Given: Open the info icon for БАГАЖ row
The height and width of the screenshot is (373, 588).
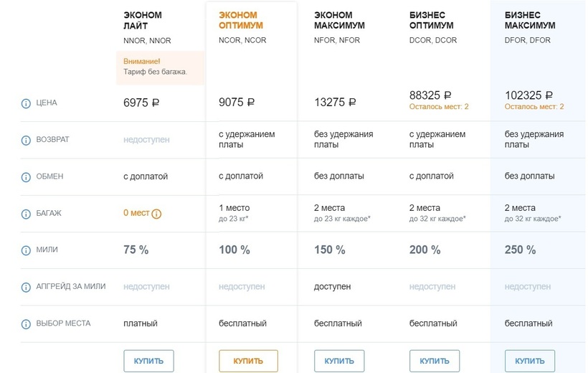Looking at the screenshot, I should tap(27, 214).
